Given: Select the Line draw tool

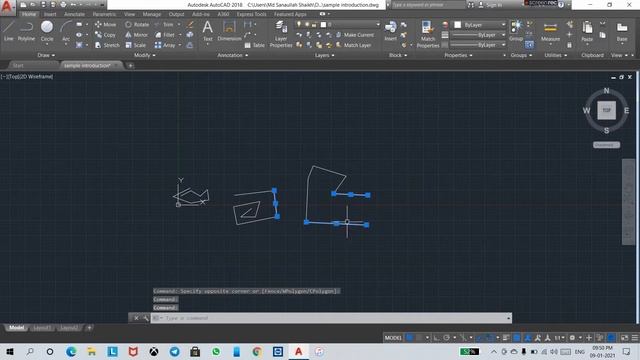Looking at the screenshot, I should tap(9, 31).
